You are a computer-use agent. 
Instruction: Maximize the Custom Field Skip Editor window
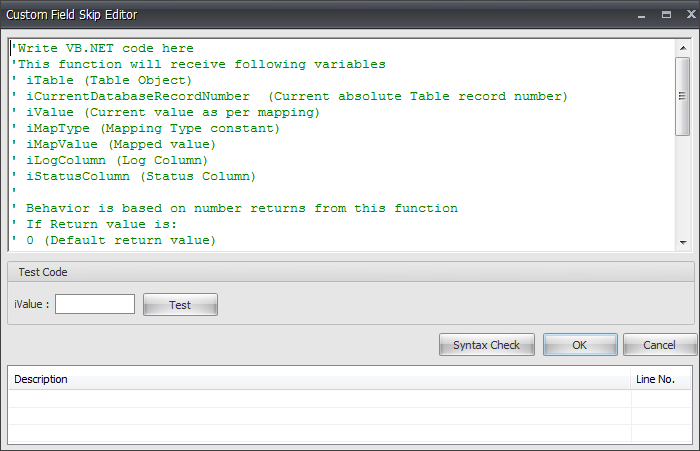tap(666, 15)
